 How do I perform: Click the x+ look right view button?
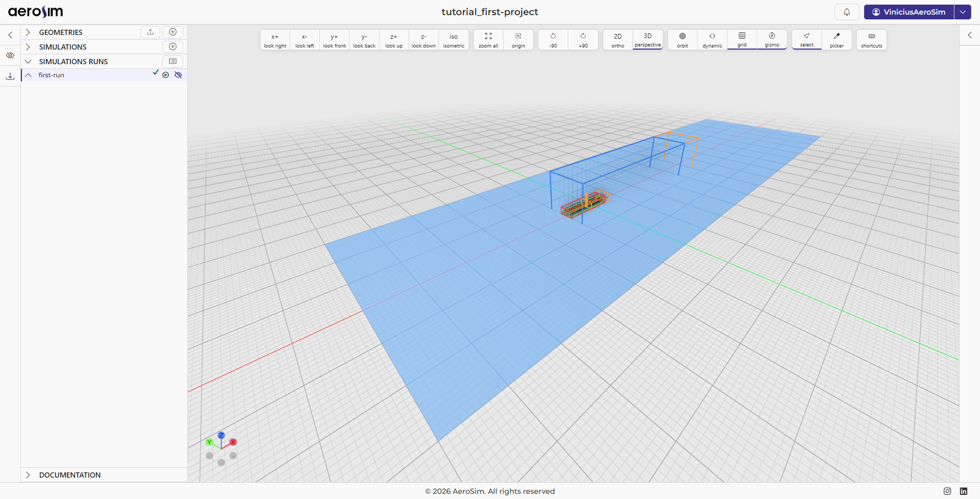(x=275, y=40)
